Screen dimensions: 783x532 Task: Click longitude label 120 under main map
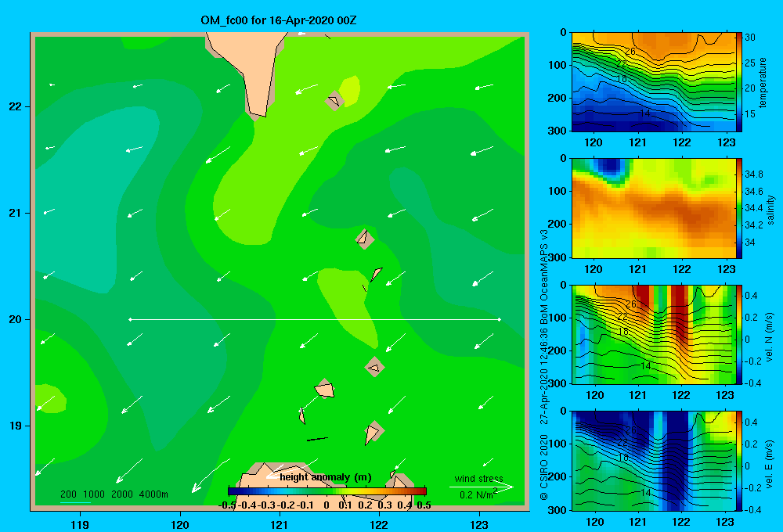coord(180,524)
